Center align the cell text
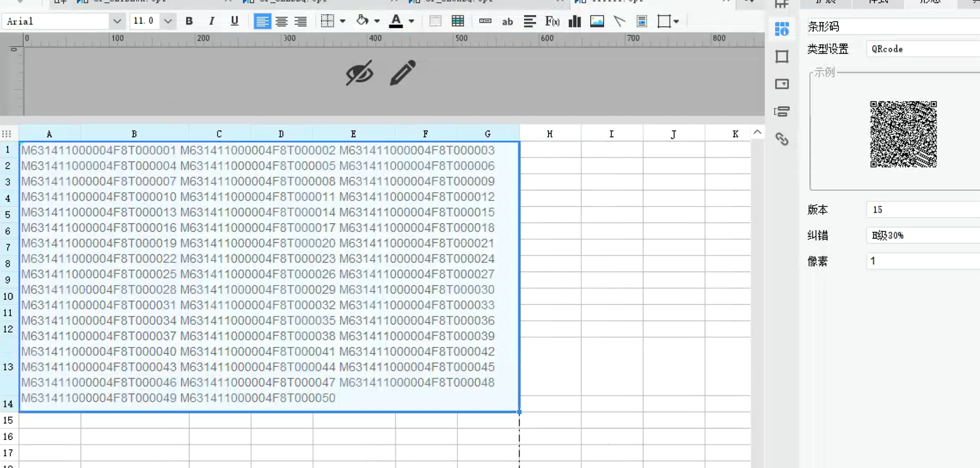 click(281, 21)
